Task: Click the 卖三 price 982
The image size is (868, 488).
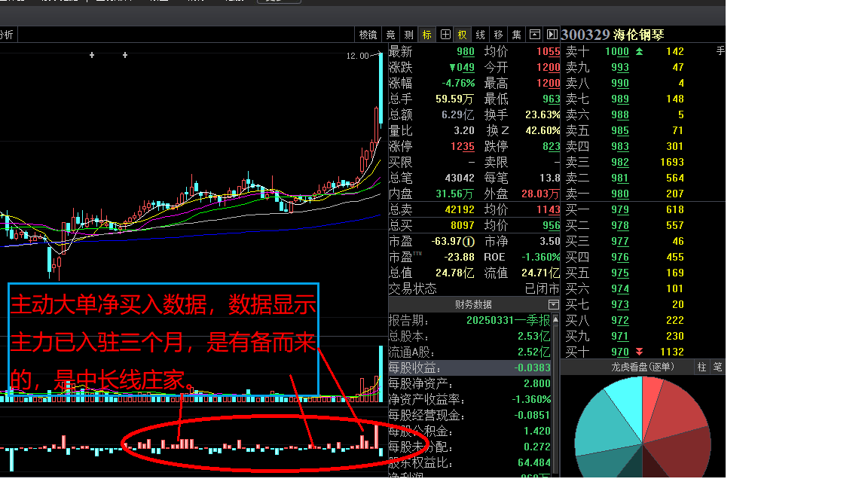Action: [620, 162]
